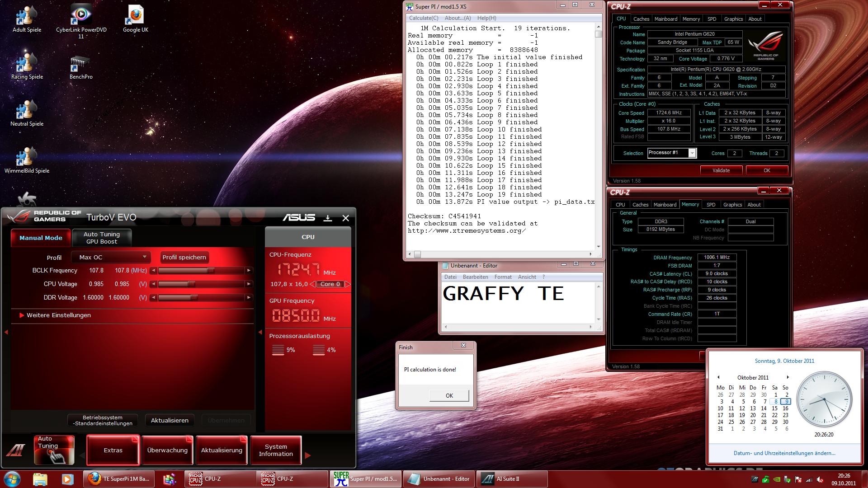
Task: Open Google UK desktop shortcut
Action: (x=136, y=19)
